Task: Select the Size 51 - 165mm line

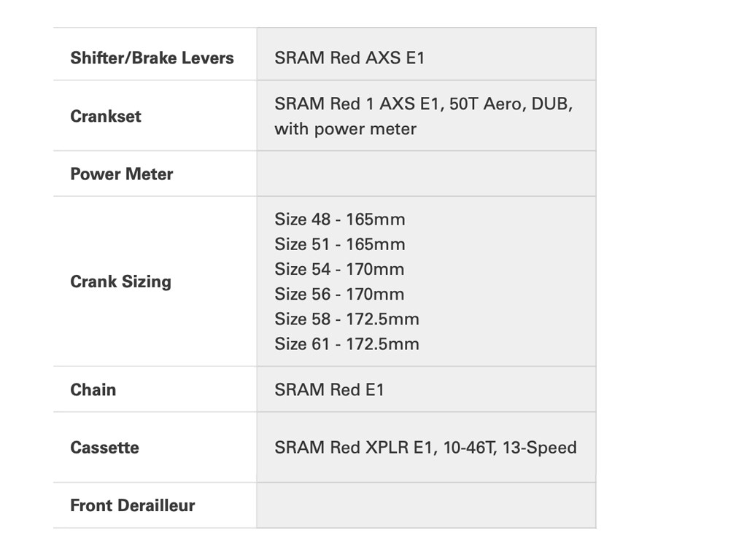Action: coord(339,244)
